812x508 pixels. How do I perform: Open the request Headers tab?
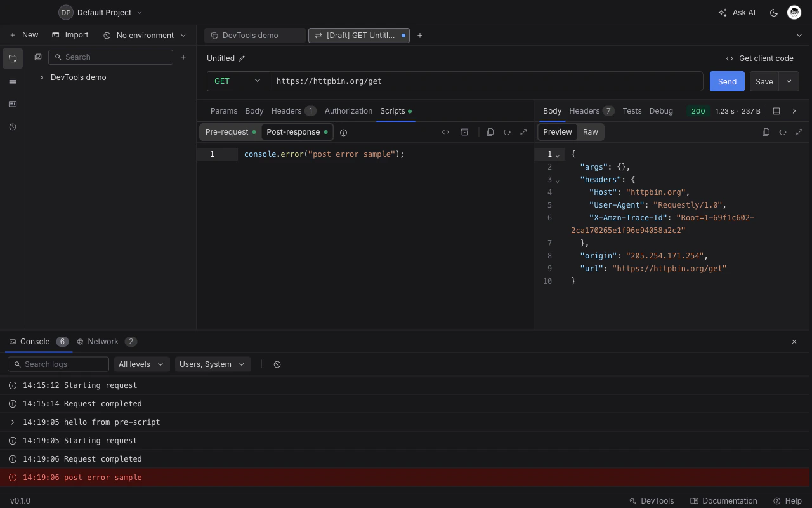point(294,111)
